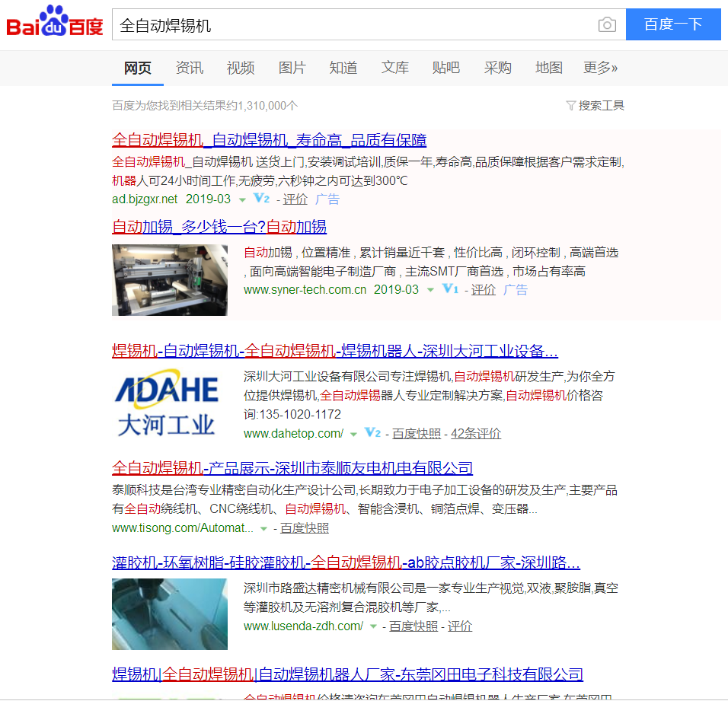Click V1 badge beside syner-tech.com.cn

click(450, 289)
